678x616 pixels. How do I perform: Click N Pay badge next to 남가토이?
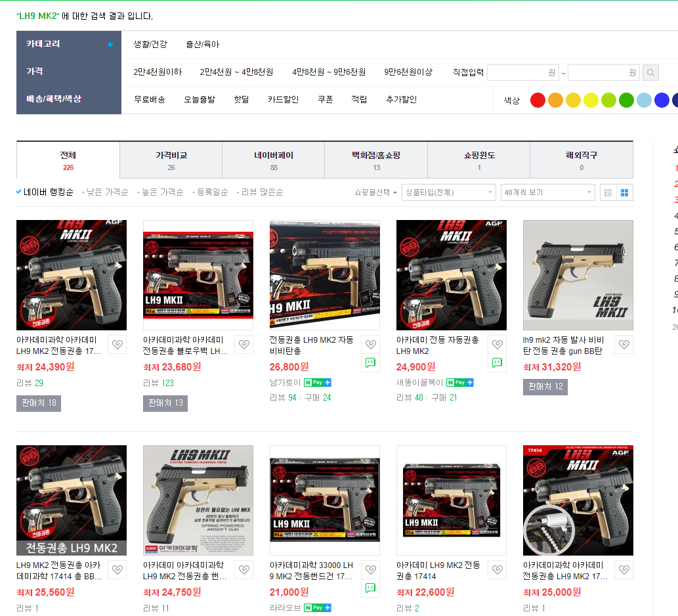pos(318,382)
